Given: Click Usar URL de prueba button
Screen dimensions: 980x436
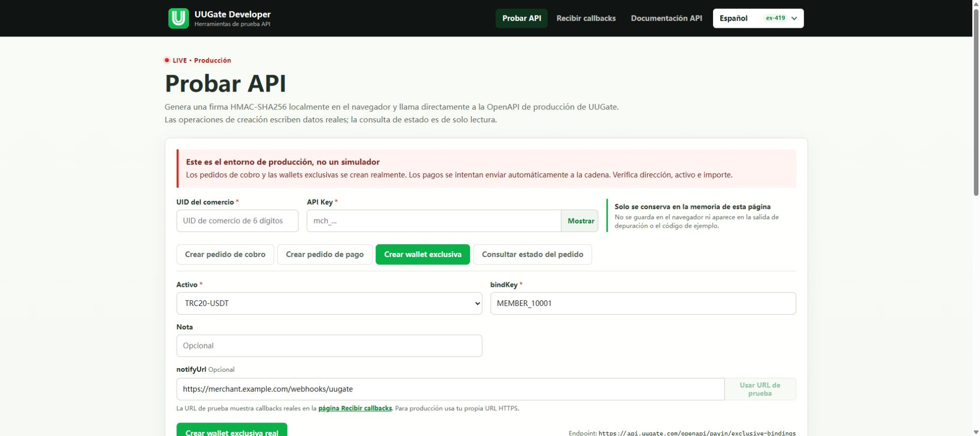Looking at the screenshot, I should 759,389.
